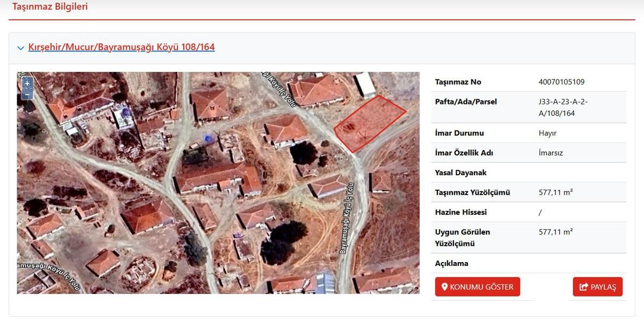This screenshot has width=644, height=320.
Task: Click the Yasal Dayanak row label
Action: 461,173
